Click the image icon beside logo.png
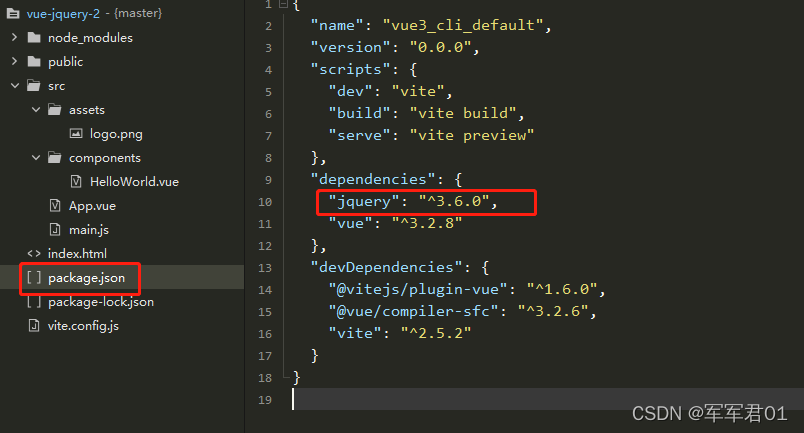 point(76,134)
